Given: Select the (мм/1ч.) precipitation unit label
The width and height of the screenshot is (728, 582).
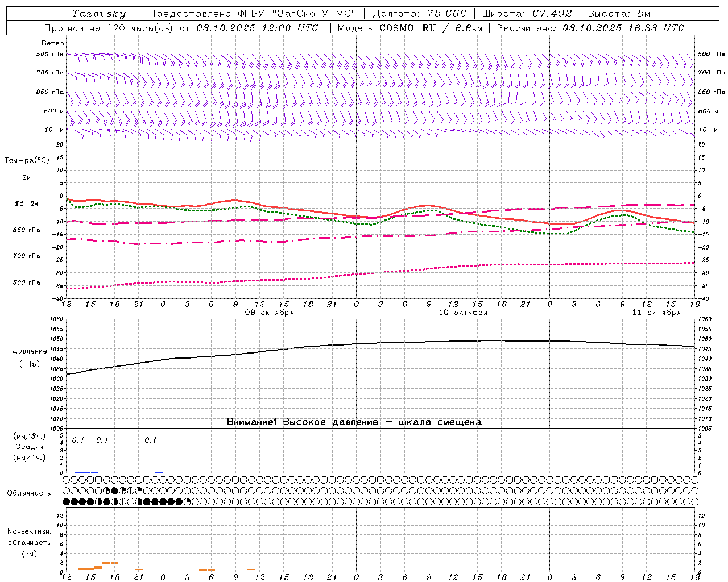Looking at the screenshot, I should pos(30,458).
